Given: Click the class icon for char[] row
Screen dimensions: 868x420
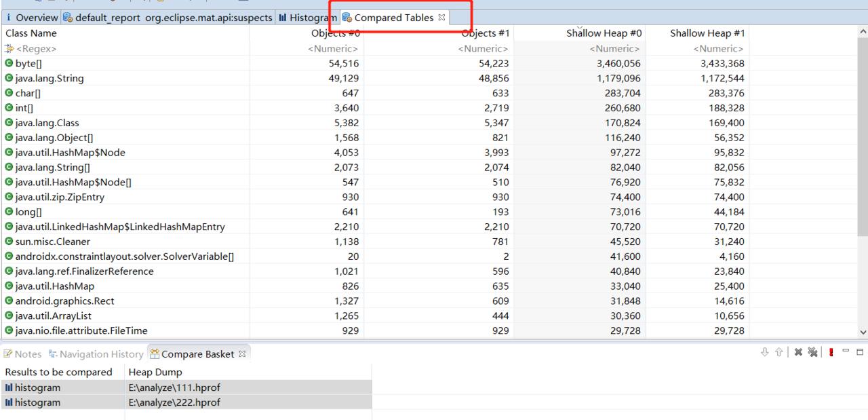Looking at the screenshot, I should coord(9,93).
